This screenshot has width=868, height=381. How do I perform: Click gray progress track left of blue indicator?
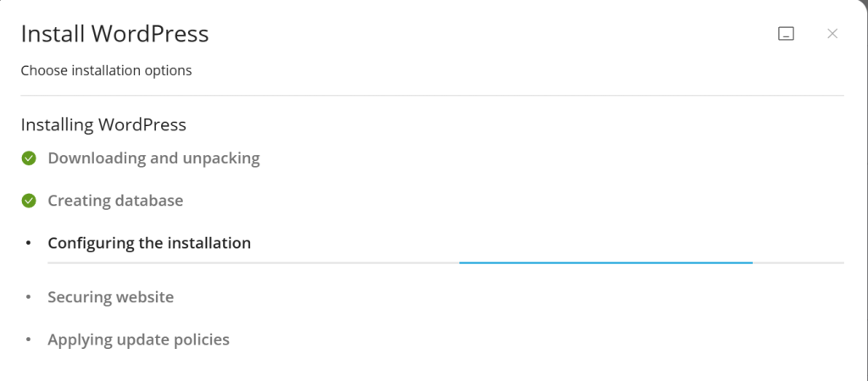pyautogui.click(x=254, y=262)
